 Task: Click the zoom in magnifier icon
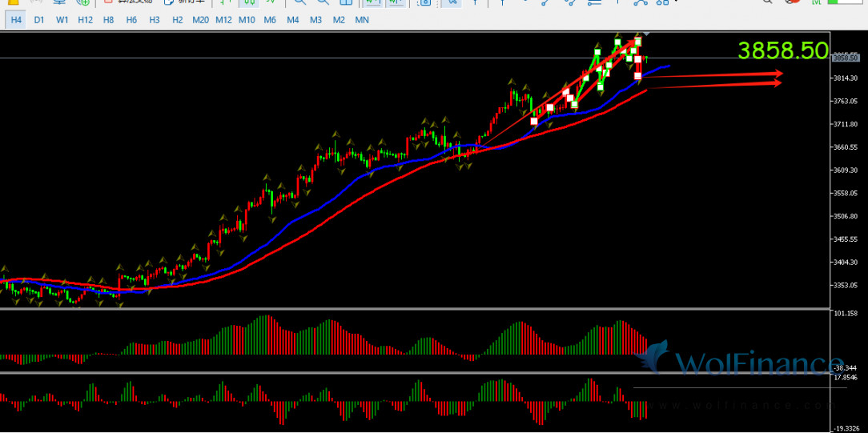299,2
